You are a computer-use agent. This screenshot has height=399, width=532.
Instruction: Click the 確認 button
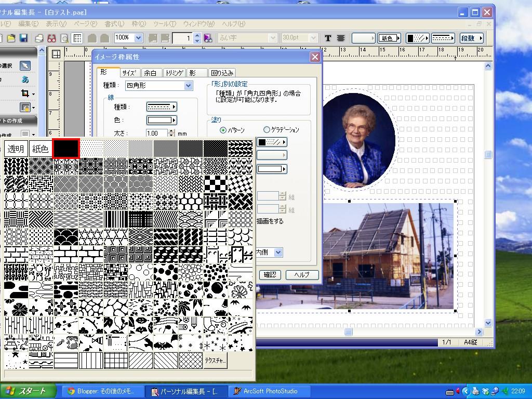(x=270, y=274)
